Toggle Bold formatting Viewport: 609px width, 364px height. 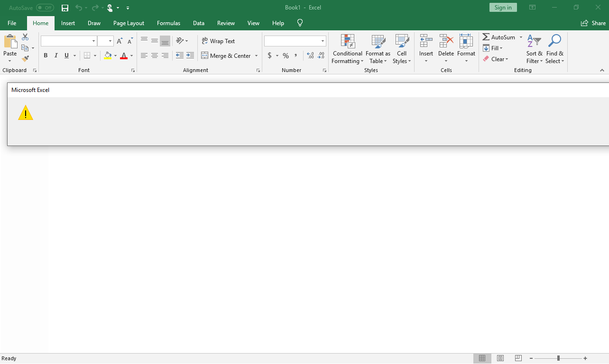(46, 55)
